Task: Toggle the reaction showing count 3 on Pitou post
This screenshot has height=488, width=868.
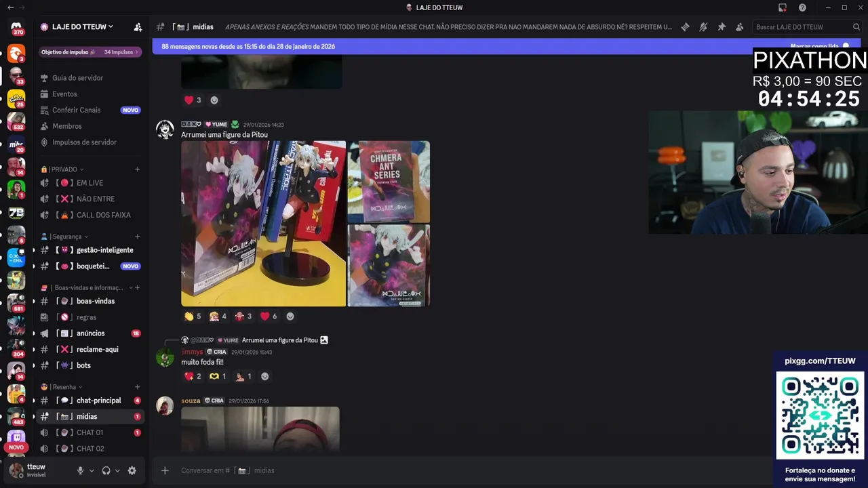Action: tap(243, 317)
